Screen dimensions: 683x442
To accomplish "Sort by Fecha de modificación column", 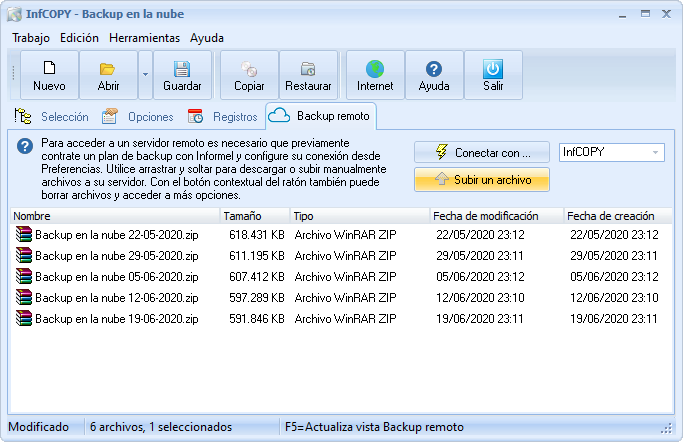I will click(x=496, y=216).
